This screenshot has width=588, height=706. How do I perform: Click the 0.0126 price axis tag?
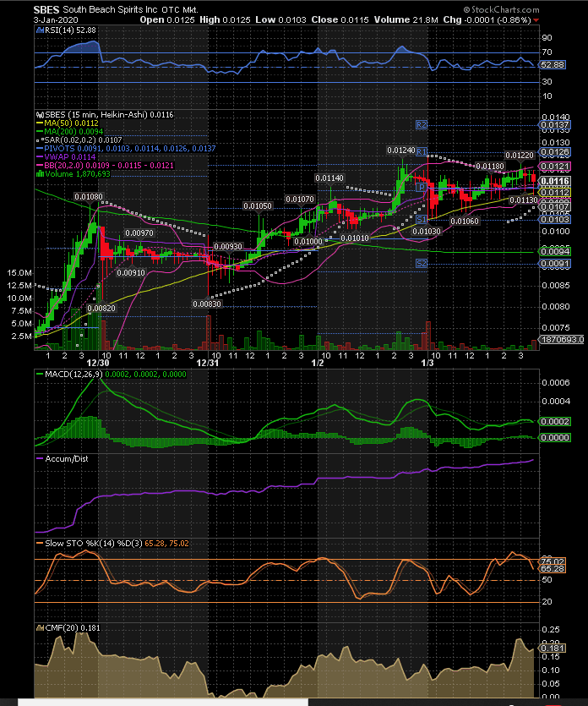click(x=555, y=151)
